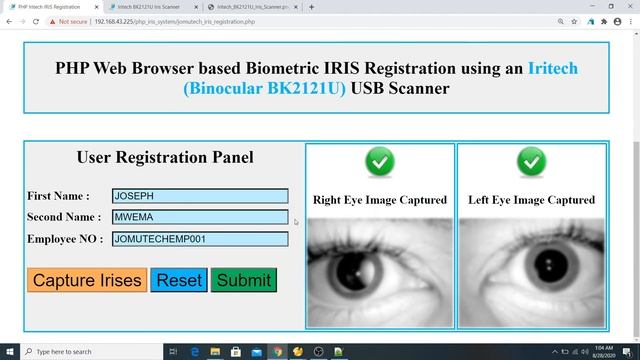Close the Iritech BK2121U Iris Scanner tab
Image resolution: width=640 pixels, height=360 pixels.
point(196,7)
